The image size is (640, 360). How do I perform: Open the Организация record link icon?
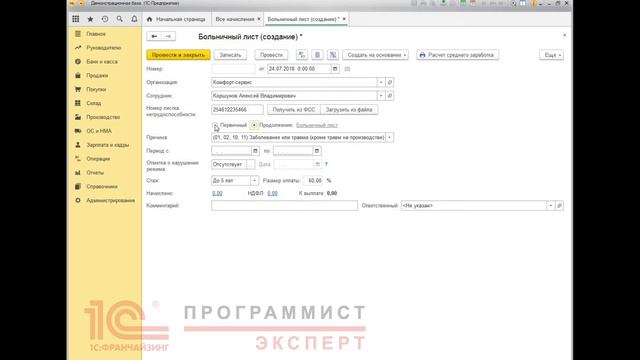(x=389, y=82)
